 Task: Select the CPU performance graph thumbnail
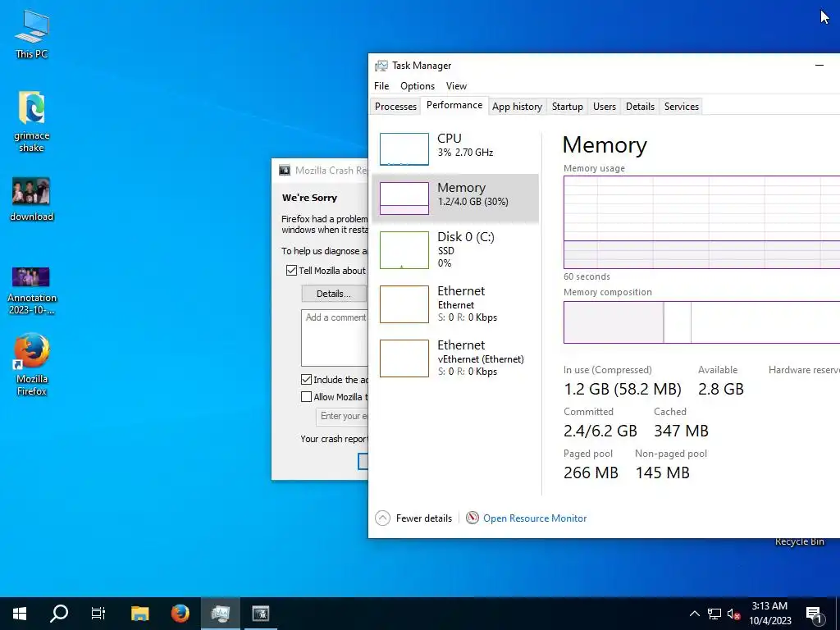point(404,149)
